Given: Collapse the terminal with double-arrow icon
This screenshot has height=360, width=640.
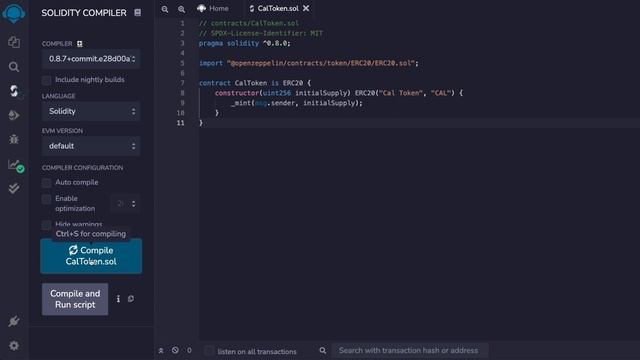Looking at the screenshot, I should [161, 351].
